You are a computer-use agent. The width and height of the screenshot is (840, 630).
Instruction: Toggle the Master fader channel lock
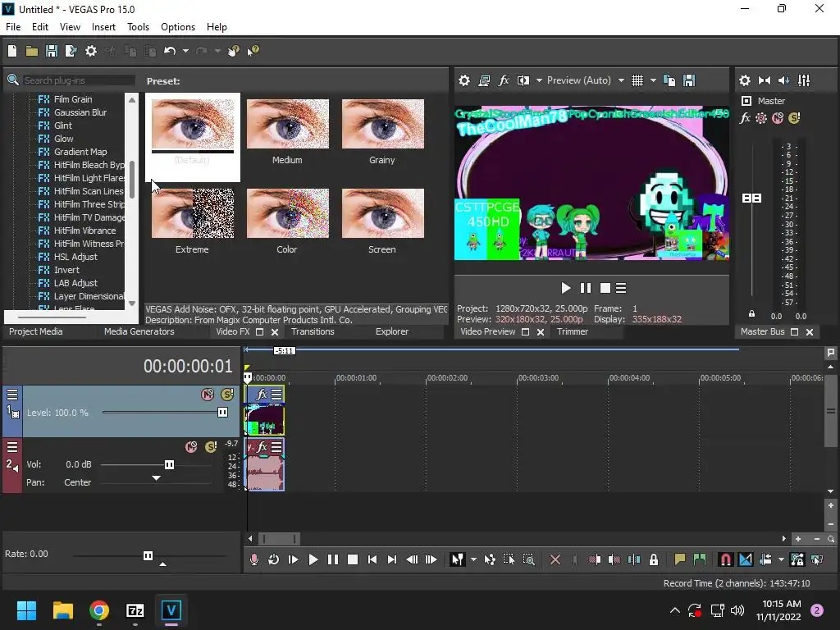tap(751, 313)
